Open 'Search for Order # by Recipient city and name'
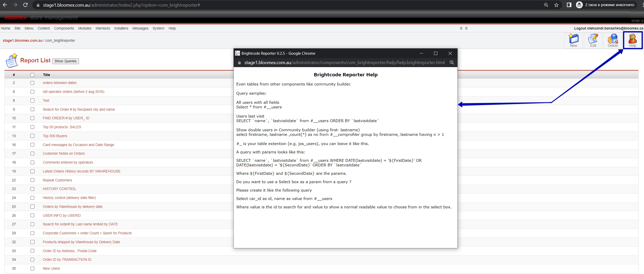644x274 pixels. 79,109
